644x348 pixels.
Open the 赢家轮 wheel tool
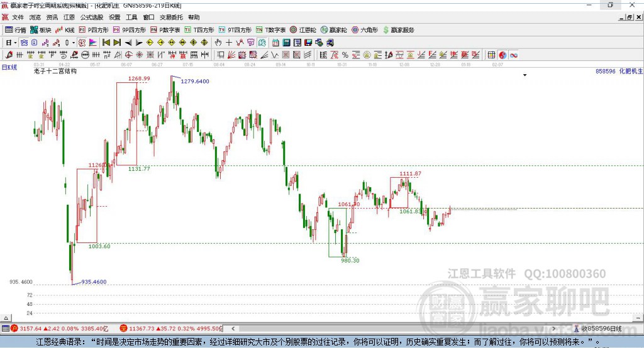click(333, 30)
